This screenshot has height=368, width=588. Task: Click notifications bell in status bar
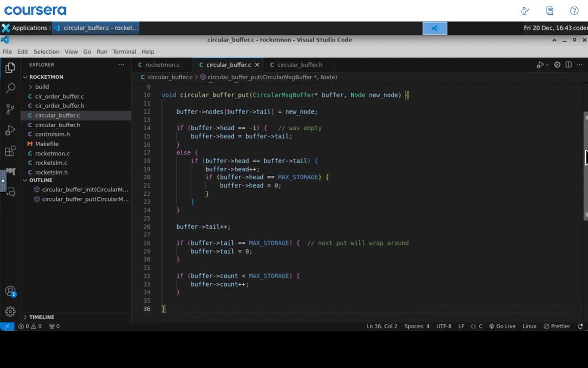tap(580, 326)
